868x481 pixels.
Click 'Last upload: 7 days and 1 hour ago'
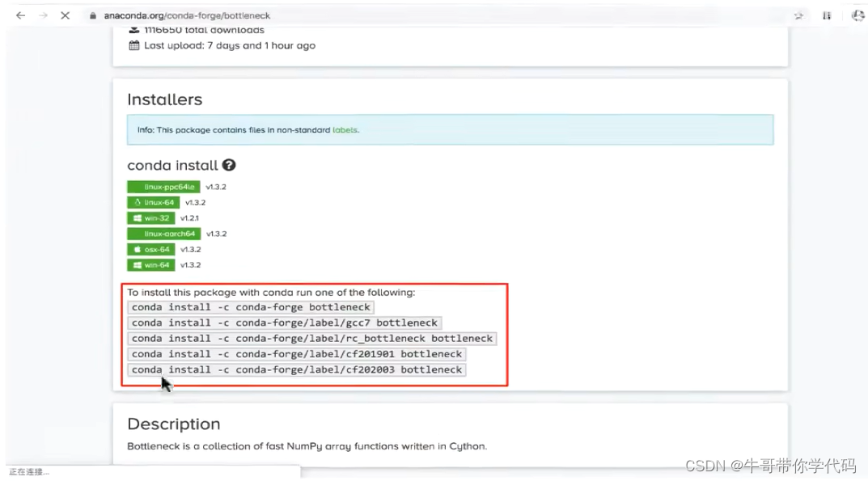tap(230, 45)
